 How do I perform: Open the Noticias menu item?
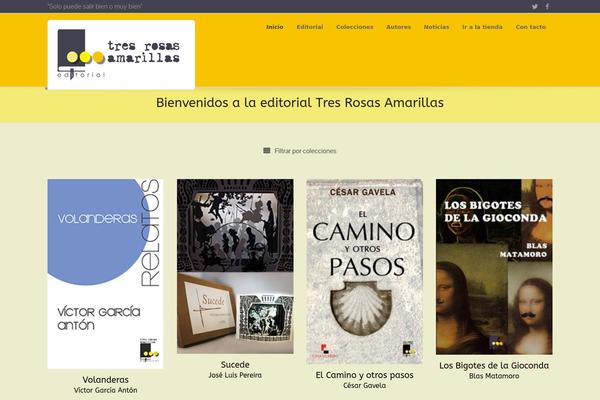(x=436, y=27)
